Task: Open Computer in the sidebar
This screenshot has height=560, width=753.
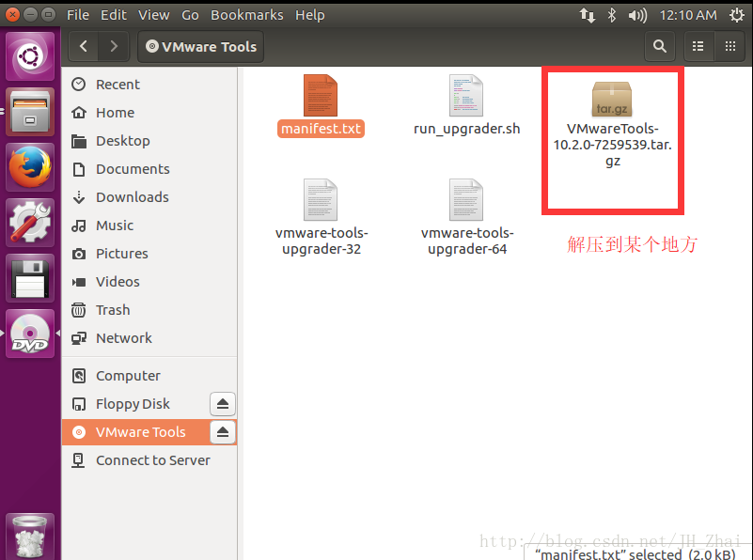Action: click(x=149, y=376)
